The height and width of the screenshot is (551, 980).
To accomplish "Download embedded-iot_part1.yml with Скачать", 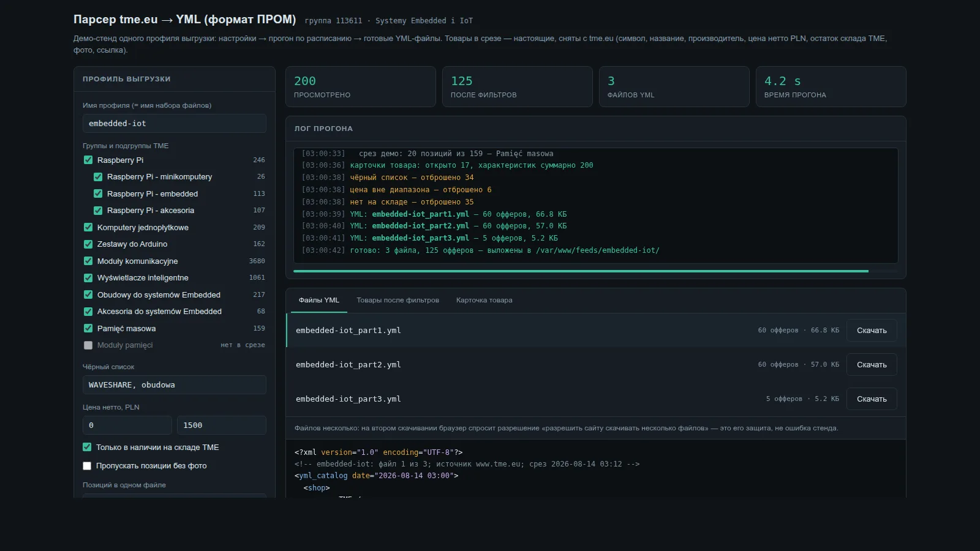I will (872, 331).
